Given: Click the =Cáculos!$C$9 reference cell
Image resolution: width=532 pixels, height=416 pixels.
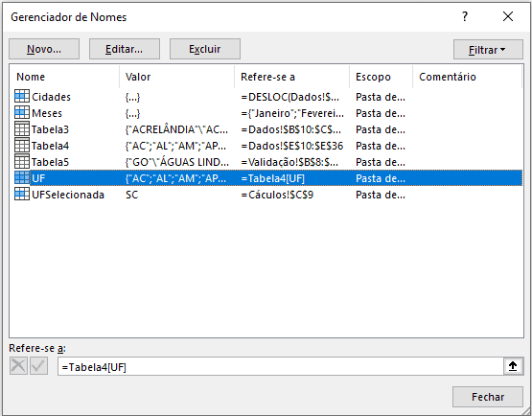Looking at the screenshot, I should (277, 195).
